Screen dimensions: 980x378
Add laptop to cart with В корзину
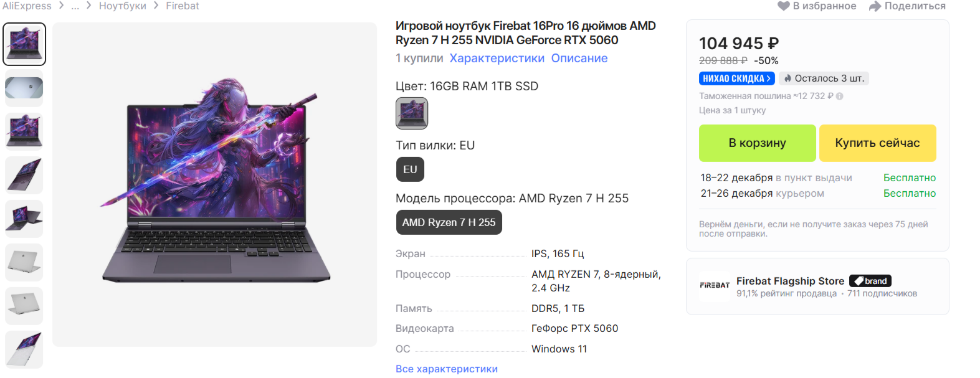coord(757,143)
